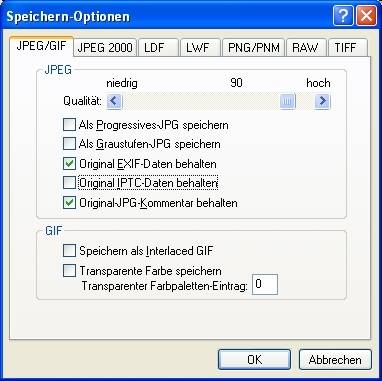Click the Qualität slider thumb
This screenshot has width=382, height=381.
pos(288,101)
